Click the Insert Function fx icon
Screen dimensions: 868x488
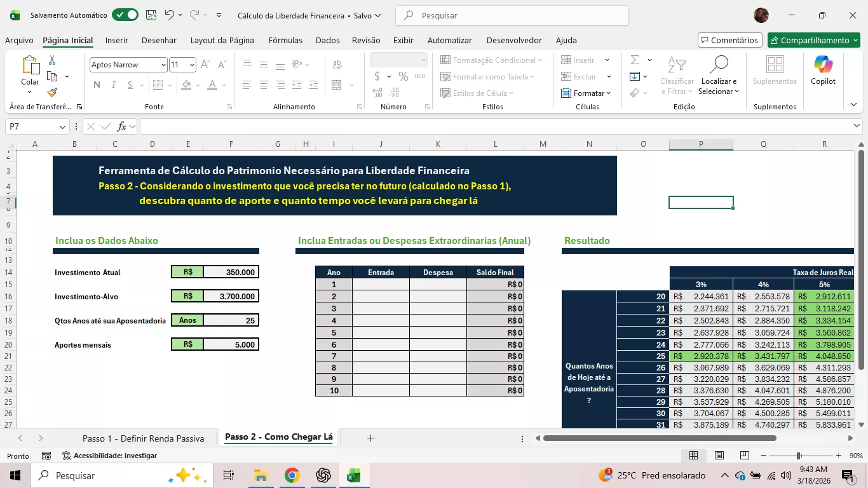click(x=121, y=126)
